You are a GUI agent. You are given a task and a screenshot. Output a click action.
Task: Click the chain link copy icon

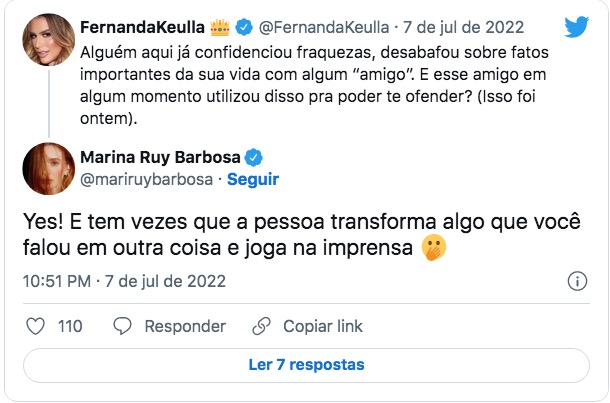click(x=262, y=327)
